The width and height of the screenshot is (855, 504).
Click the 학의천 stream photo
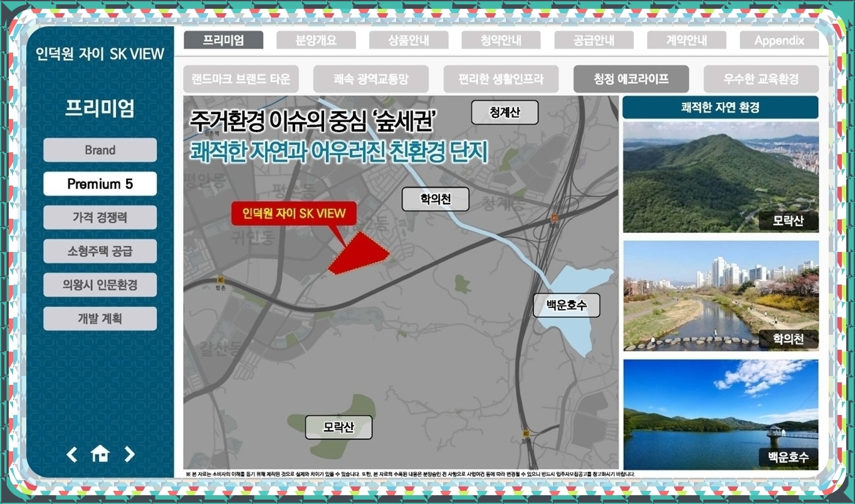pos(721,295)
